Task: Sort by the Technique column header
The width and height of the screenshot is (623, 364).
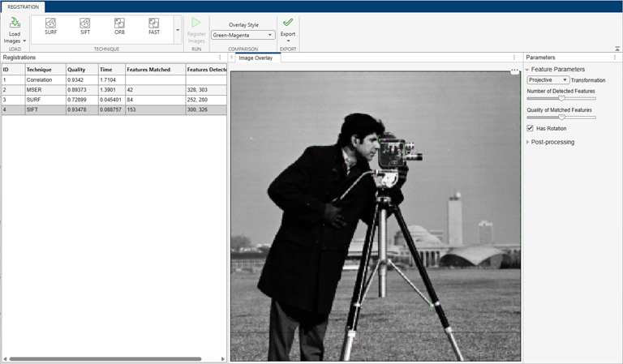Action: [x=45, y=70]
